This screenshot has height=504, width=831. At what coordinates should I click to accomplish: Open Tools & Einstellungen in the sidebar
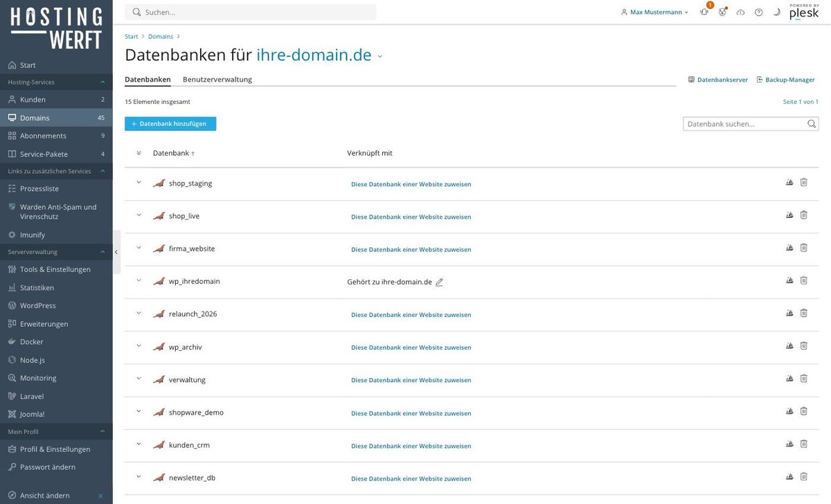[56, 269]
